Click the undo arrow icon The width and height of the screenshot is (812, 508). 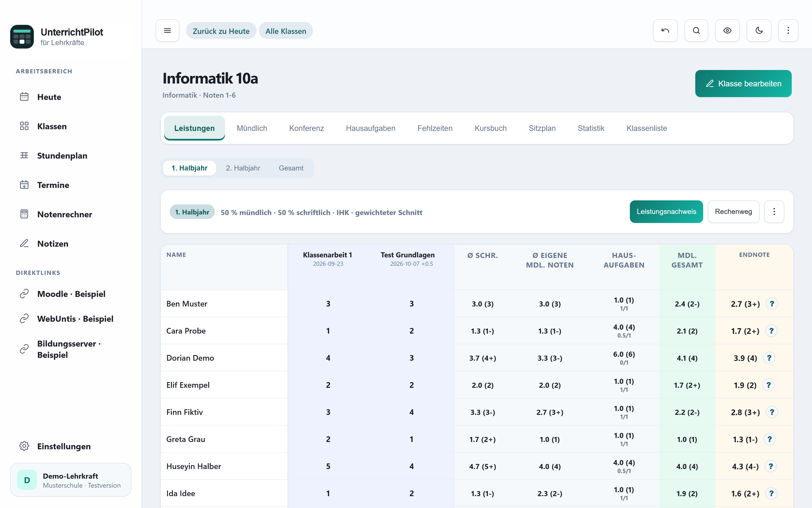click(x=665, y=30)
